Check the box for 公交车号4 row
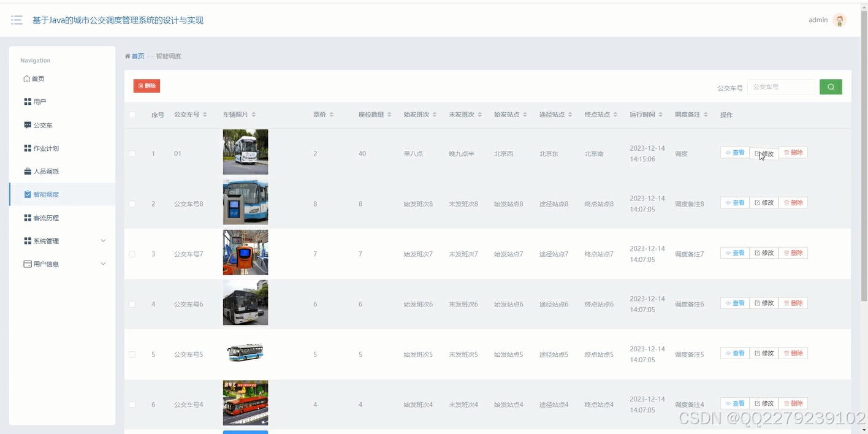The height and width of the screenshot is (434, 868). [132, 405]
